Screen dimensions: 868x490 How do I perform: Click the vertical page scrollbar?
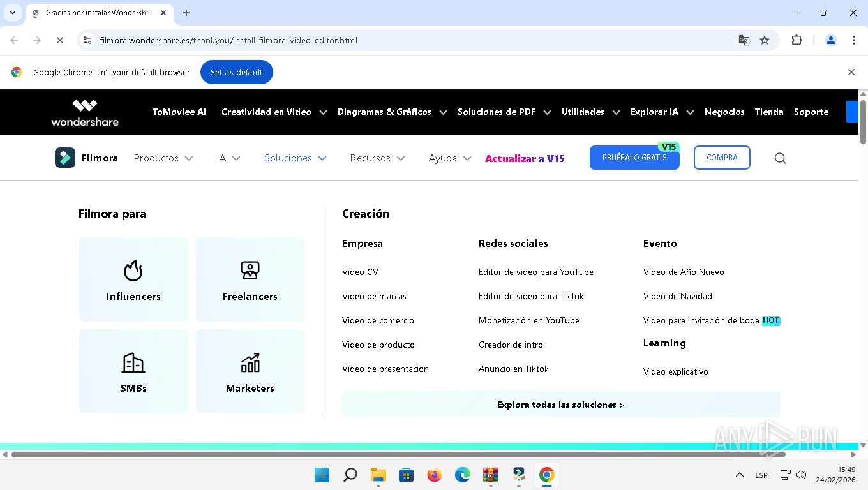(863, 122)
